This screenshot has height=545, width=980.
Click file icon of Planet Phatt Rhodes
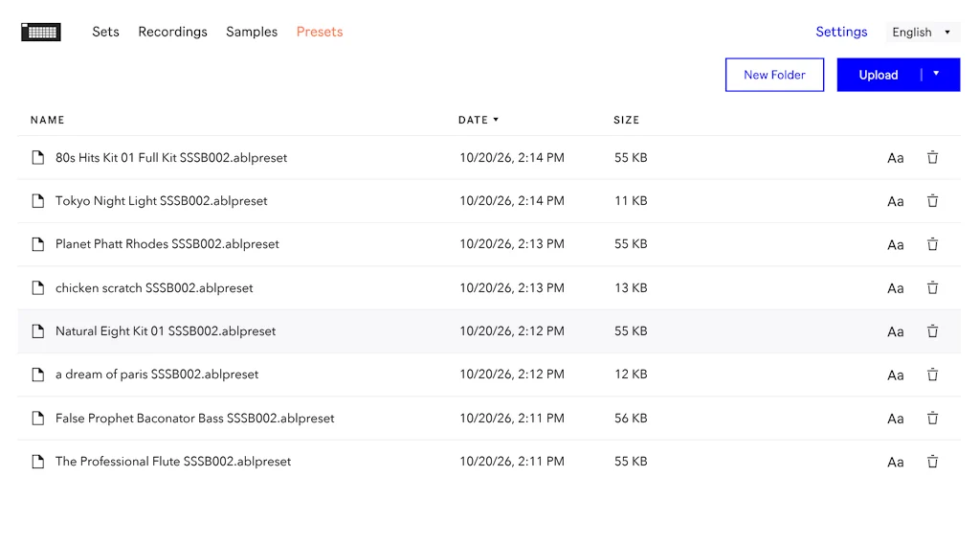[x=38, y=244]
